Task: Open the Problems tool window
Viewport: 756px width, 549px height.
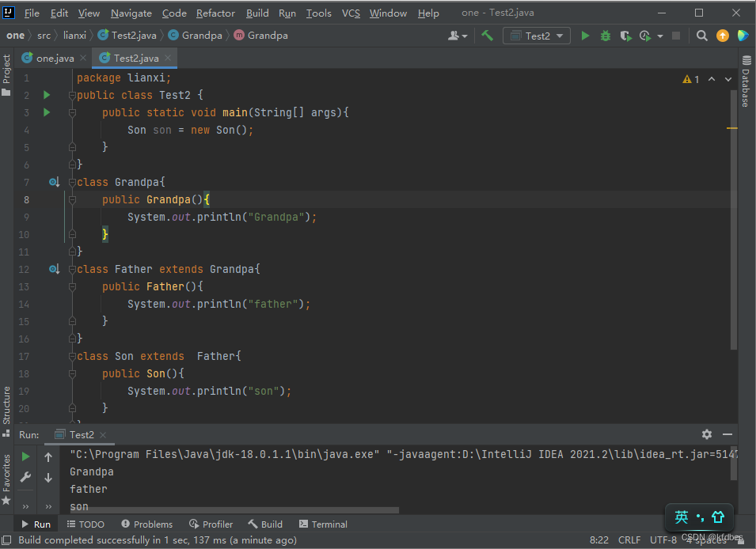Action: coord(146,524)
